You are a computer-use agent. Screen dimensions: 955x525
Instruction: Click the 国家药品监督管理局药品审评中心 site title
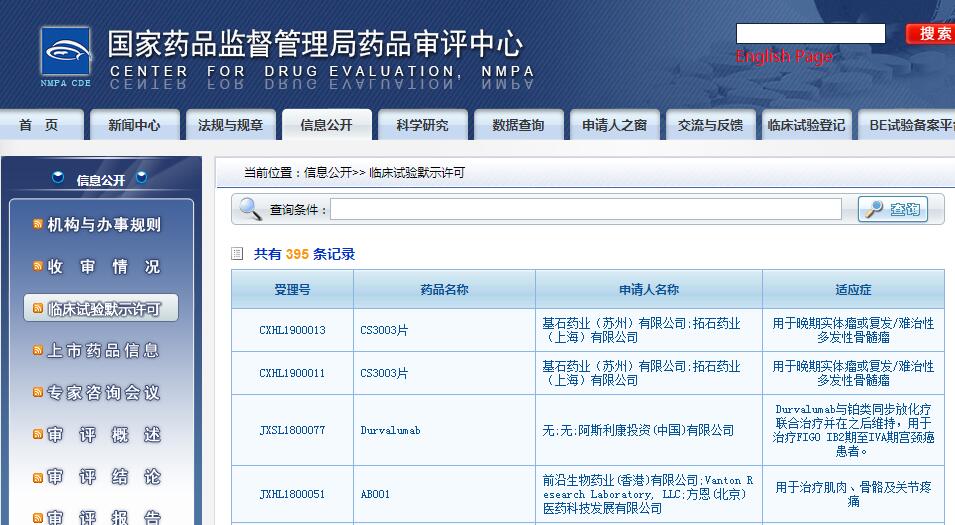315,43
